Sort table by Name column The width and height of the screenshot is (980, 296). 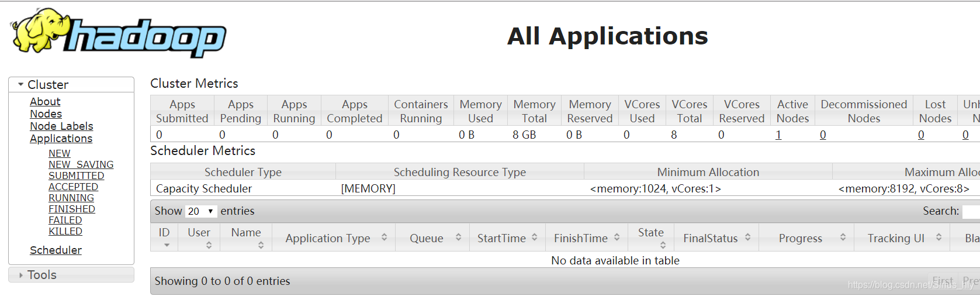point(245,237)
